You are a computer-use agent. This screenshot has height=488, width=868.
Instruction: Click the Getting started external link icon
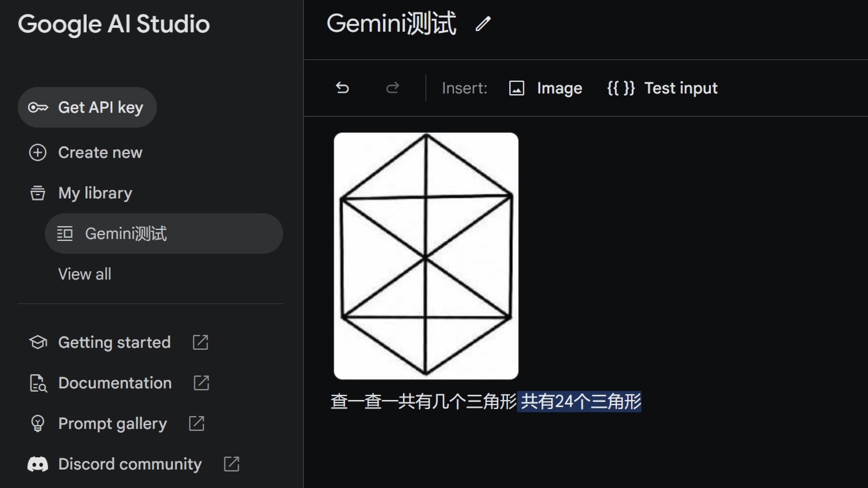click(x=201, y=342)
